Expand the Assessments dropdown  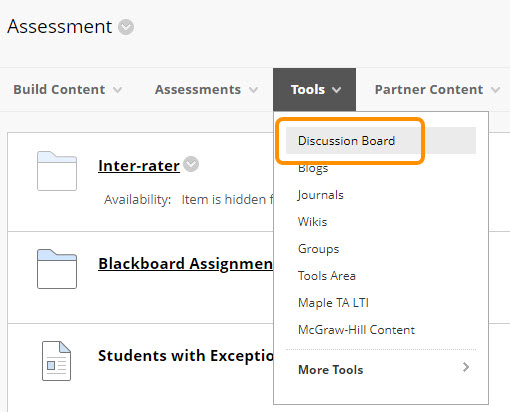coord(206,90)
